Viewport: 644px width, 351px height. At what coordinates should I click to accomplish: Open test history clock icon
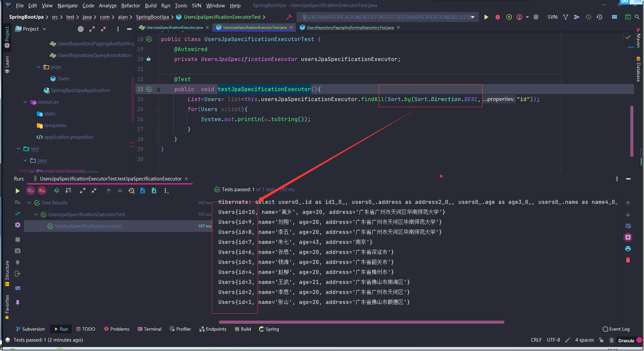tap(131, 191)
